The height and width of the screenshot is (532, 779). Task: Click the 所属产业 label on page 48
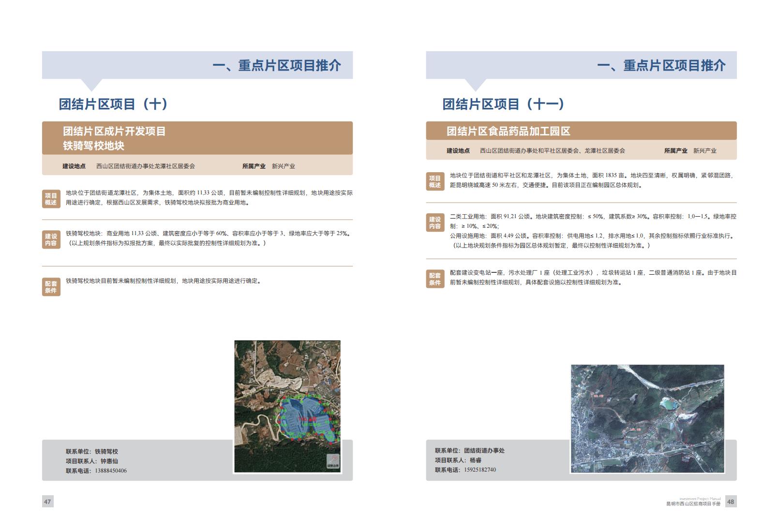(x=676, y=150)
